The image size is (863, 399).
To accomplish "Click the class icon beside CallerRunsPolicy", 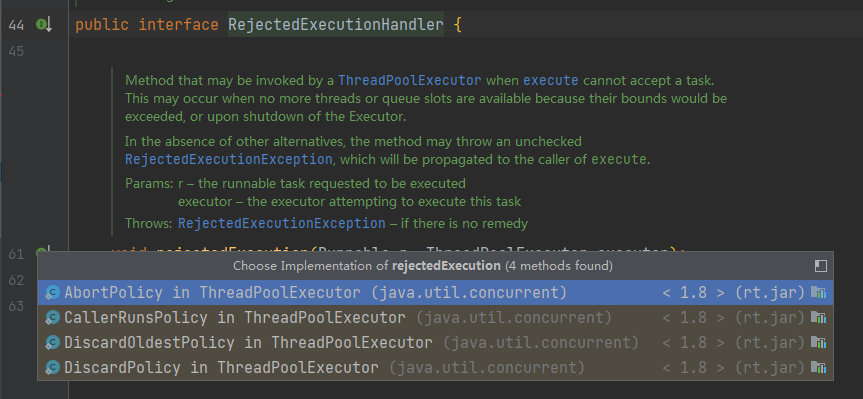I will pos(52,318).
